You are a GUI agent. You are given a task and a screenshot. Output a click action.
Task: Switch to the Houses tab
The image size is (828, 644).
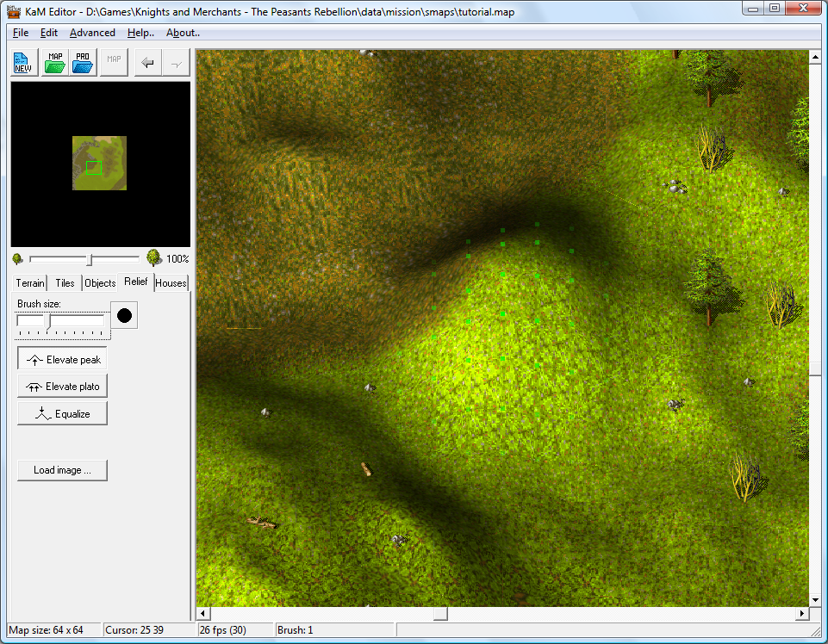171,283
